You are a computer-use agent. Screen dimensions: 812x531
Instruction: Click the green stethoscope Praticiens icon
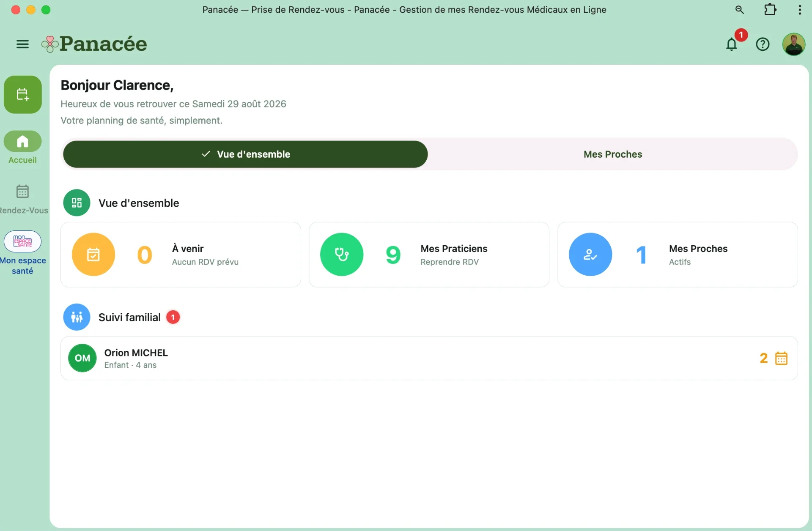click(342, 255)
